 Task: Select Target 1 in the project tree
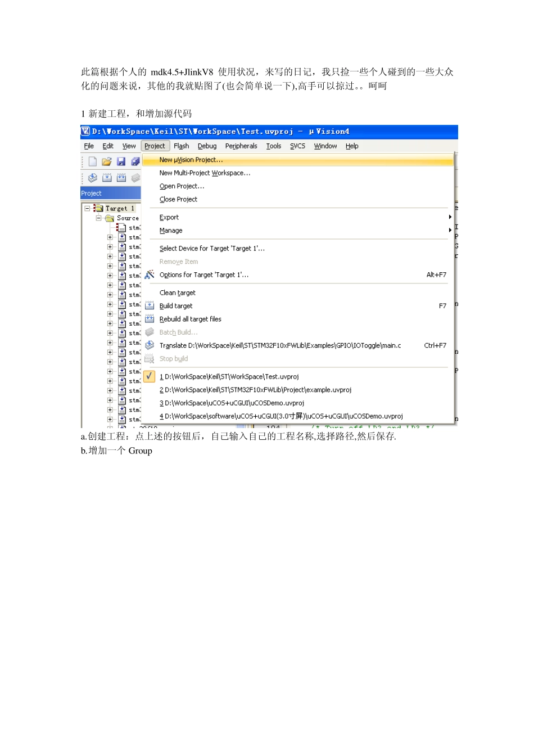[x=120, y=208]
